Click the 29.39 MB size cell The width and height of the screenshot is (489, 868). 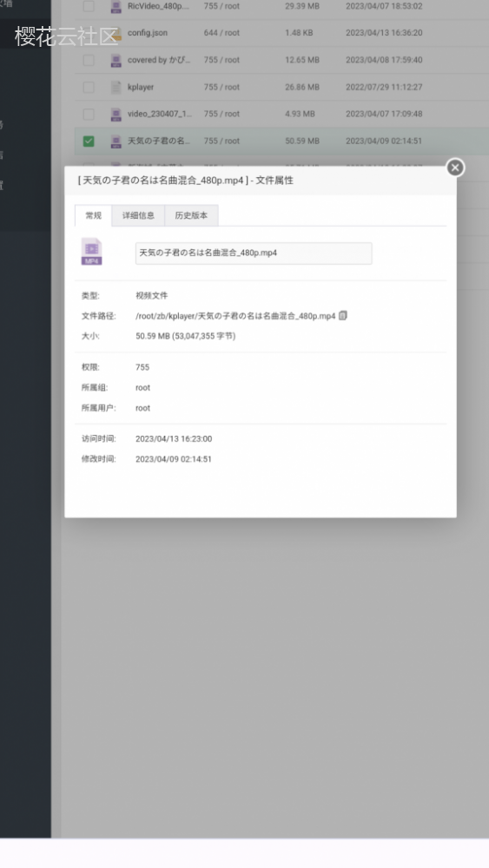tap(302, 6)
